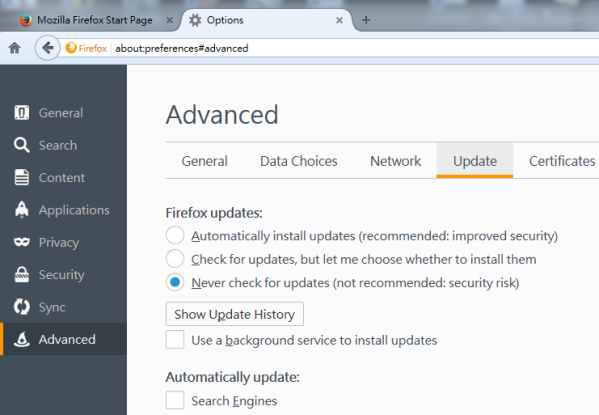Open the Certificates tab
Image resolution: width=599 pixels, height=415 pixels.
coord(562,161)
